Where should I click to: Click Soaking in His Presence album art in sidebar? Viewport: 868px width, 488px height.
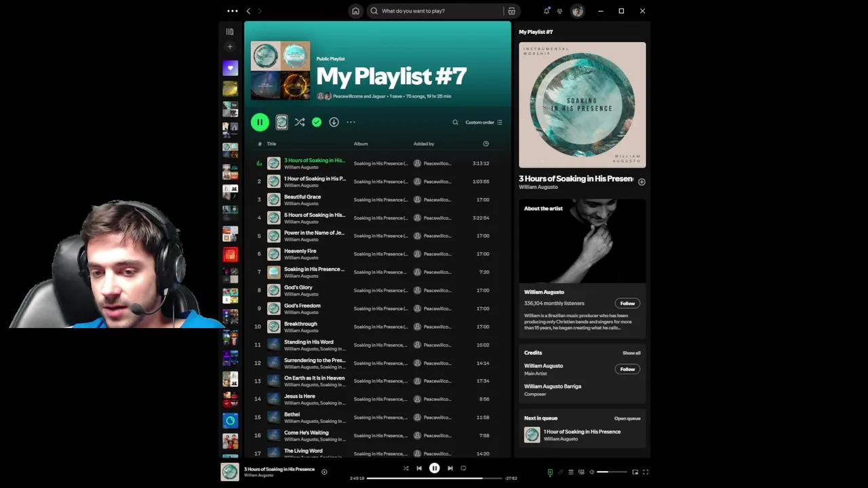click(x=583, y=105)
